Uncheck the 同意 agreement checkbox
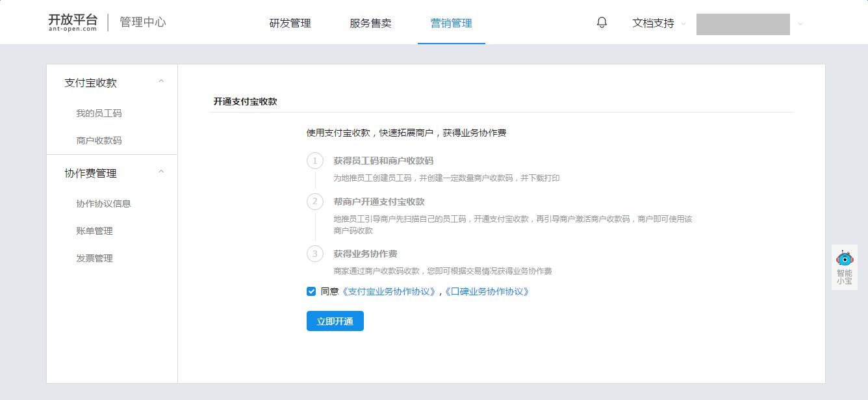 311,291
